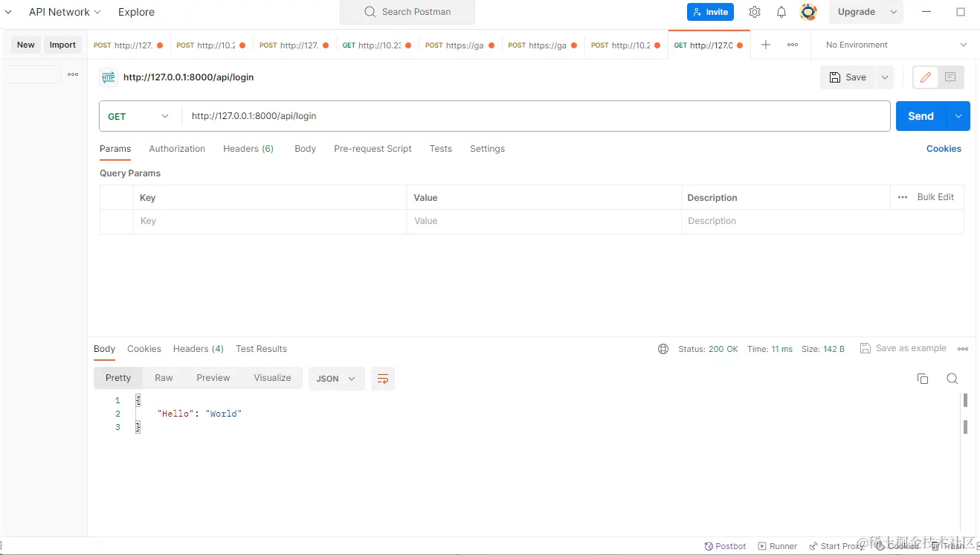This screenshot has width=980, height=555.
Task: Open the notifications bell
Action: point(781,12)
